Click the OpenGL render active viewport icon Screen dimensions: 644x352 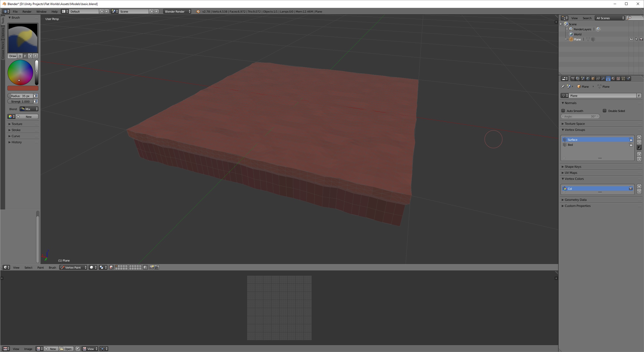(x=152, y=267)
